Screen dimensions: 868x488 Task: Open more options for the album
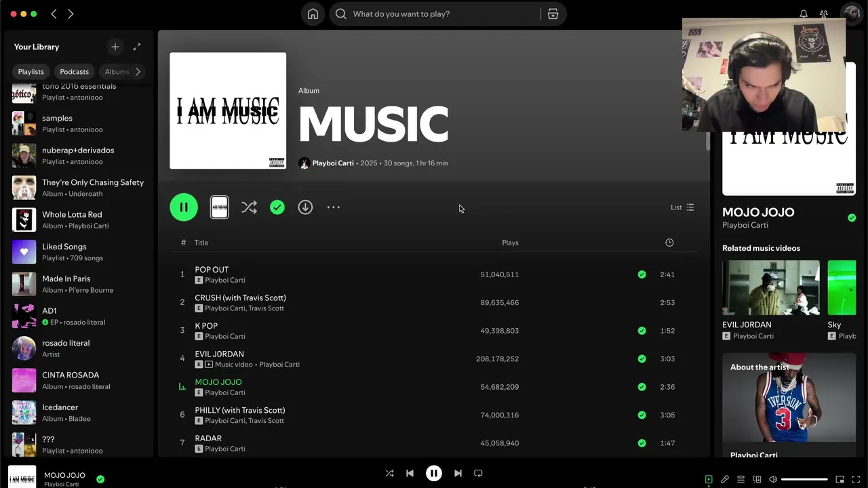tap(334, 207)
